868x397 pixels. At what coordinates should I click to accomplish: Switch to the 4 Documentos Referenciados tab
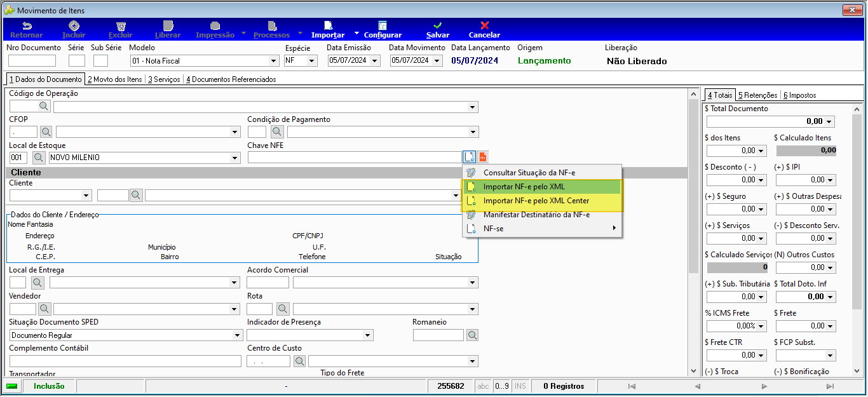pos(231,79)
